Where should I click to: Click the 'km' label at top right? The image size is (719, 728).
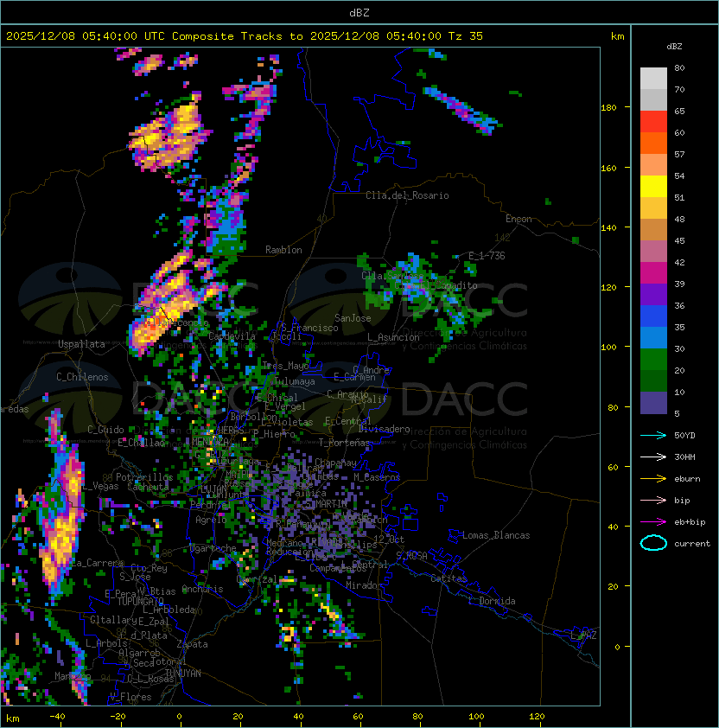click(617, 36)
